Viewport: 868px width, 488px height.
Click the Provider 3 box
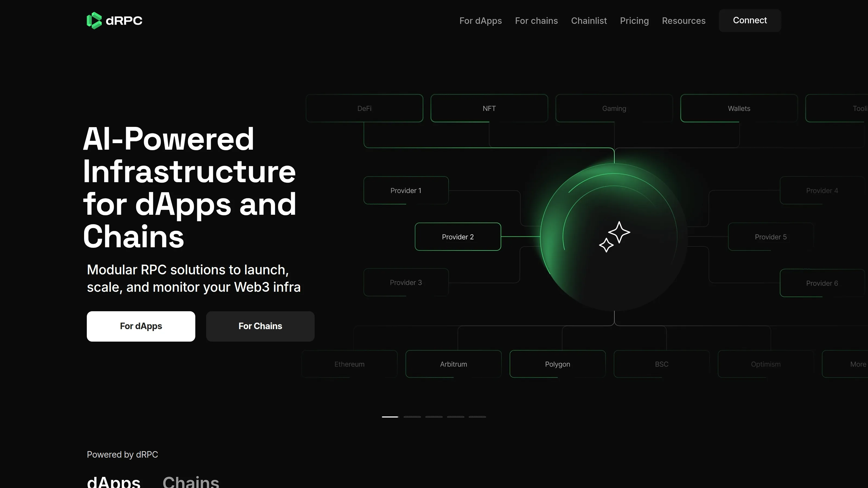406,282
